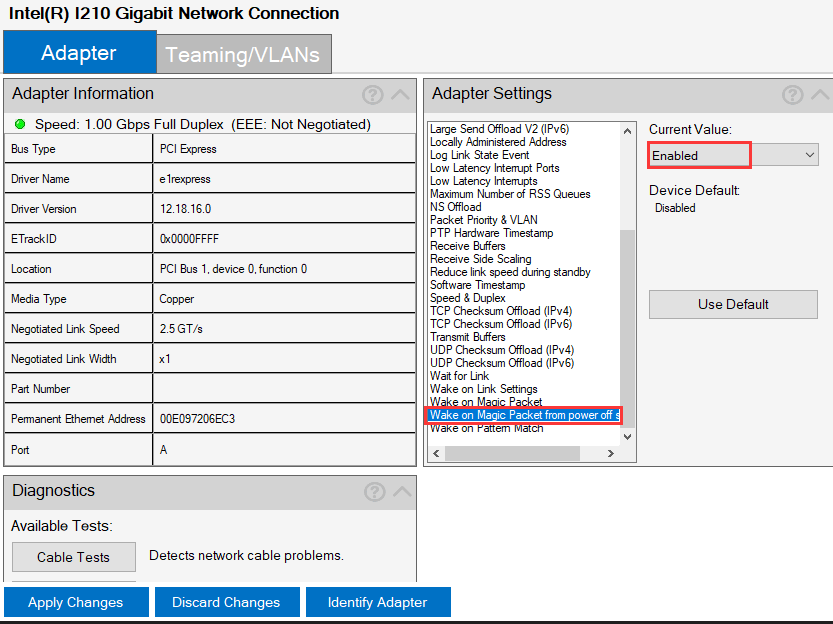Select Packet Priority & VLAN setting
833x624 pixels.
(483, 220)
